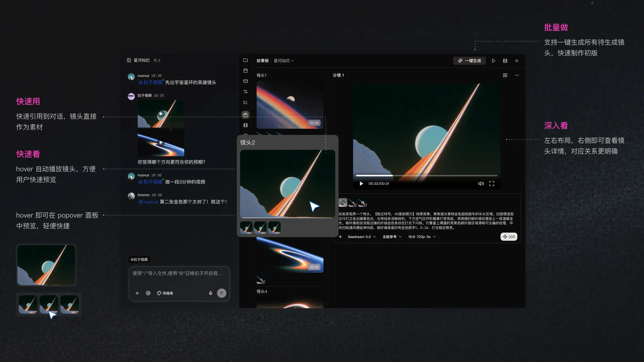Click the @ icon in the chat input box

tap(148, 293)
